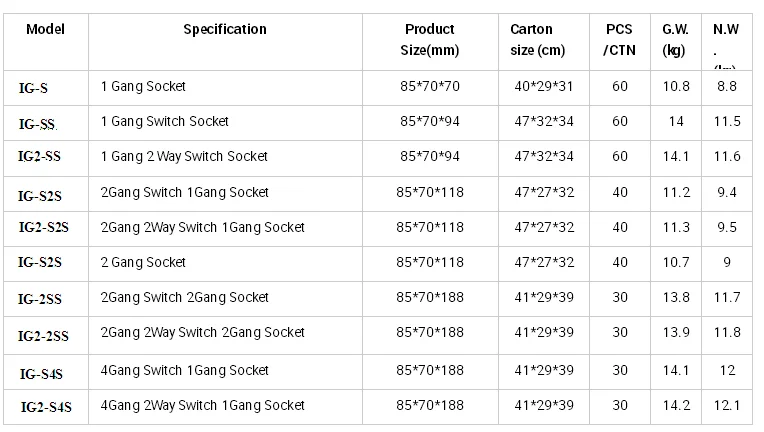
Task: Click '4Gang 2Way Switch 1Gang Socket' cell
Action: tap(203, 405)
